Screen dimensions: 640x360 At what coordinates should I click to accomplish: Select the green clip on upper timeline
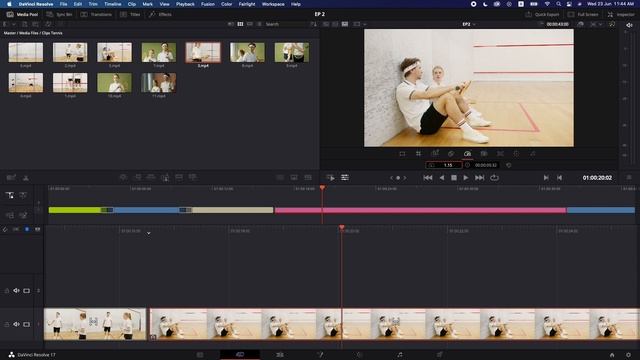tap(75, 210)
